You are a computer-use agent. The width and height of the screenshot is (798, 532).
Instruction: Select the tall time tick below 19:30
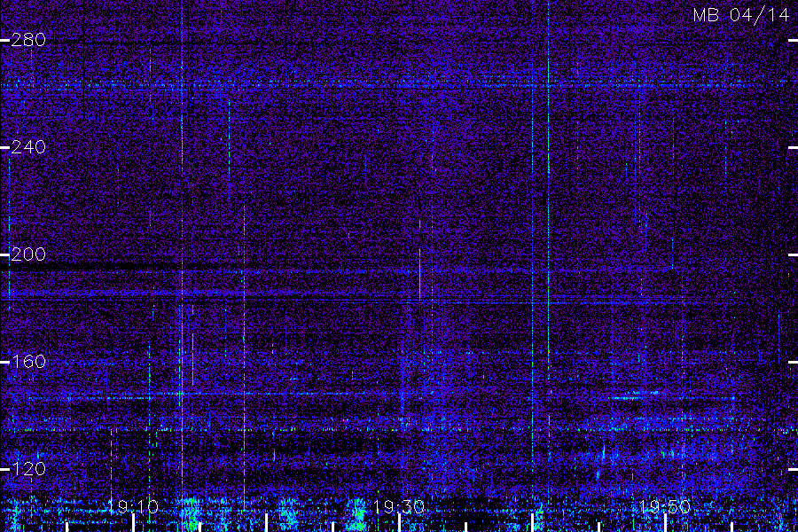tap(400, 523)
